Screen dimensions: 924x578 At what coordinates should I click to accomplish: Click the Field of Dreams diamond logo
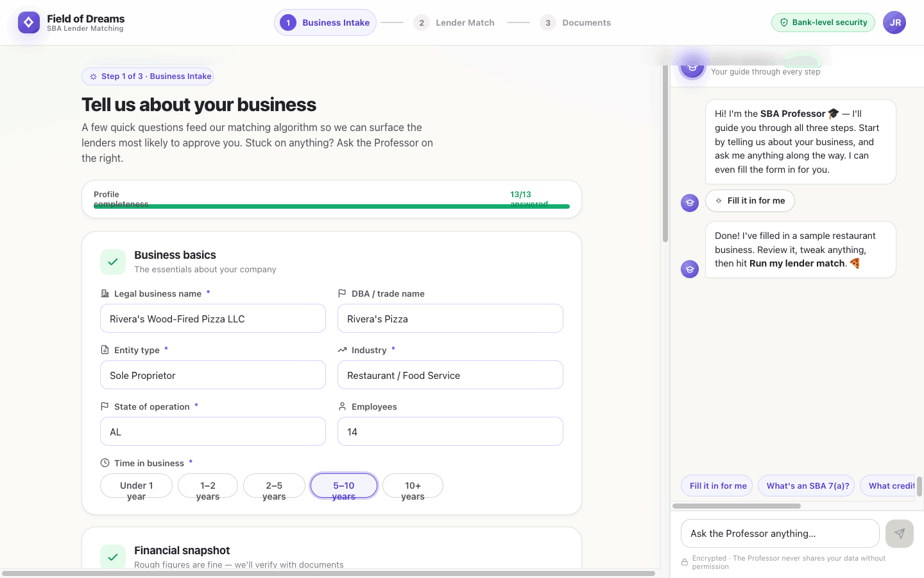click(28, 22)
